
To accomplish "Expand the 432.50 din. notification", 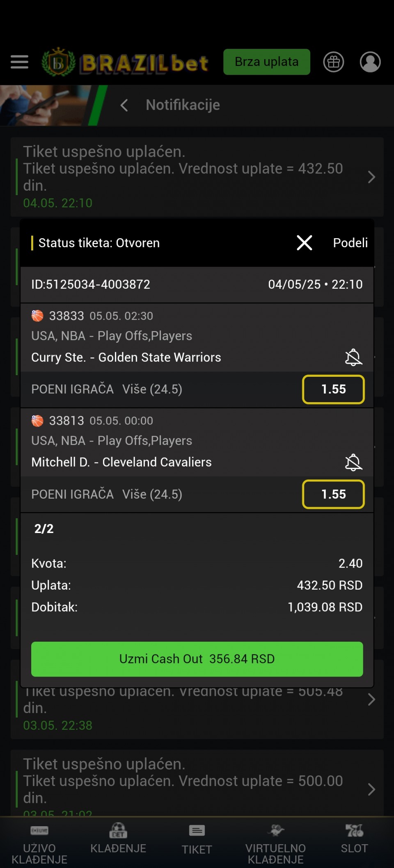I will click(197, 177).
